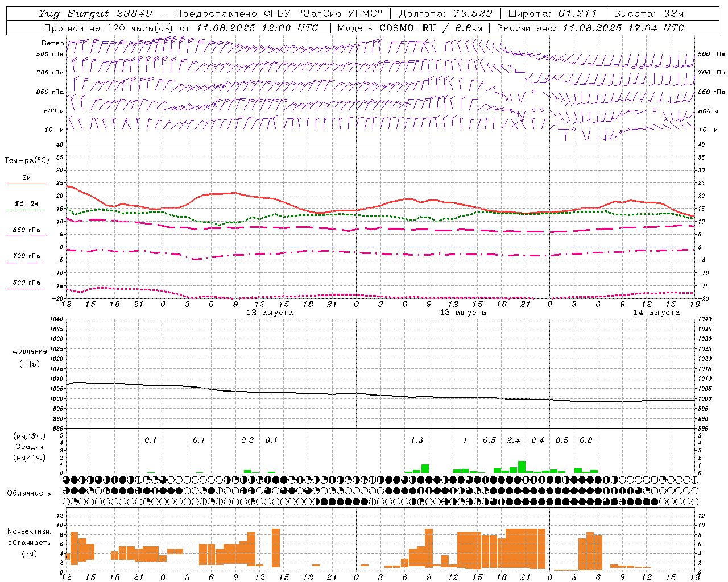Click the "1.3" precipitation amount value
This screenshot has height=582, width=728.
(x=417, y=440)
